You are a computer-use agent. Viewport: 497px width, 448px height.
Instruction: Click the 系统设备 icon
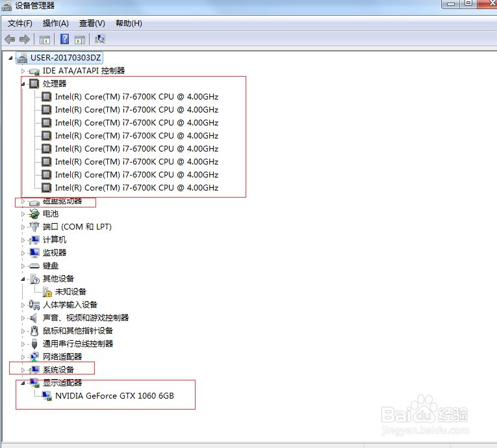point(34,370)
